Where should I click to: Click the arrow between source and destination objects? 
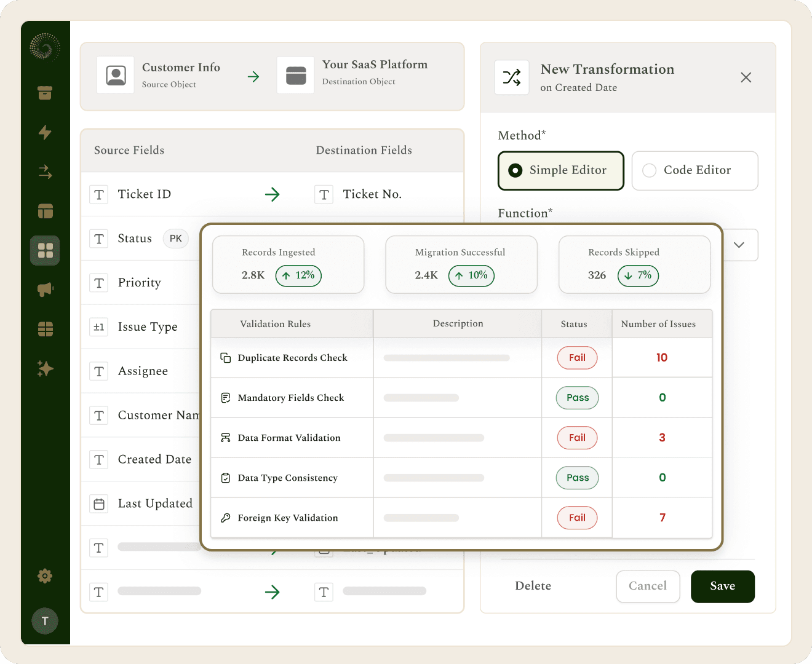point(253,77)
